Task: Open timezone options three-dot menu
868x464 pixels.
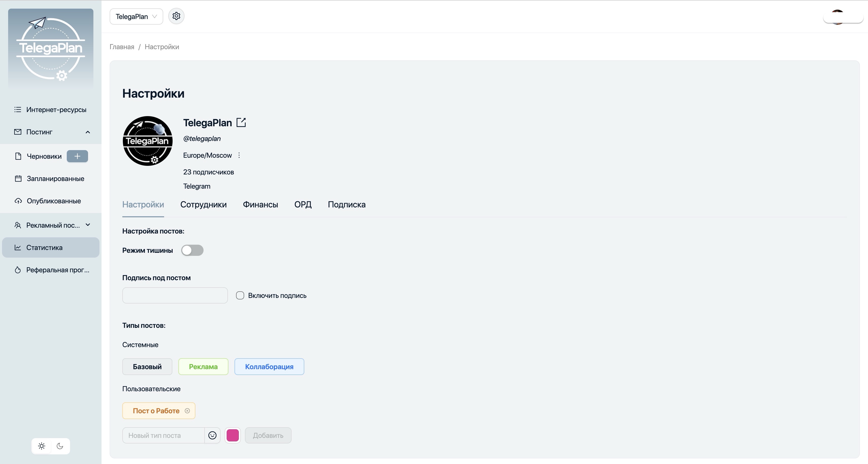Action: tap(239, 155)
